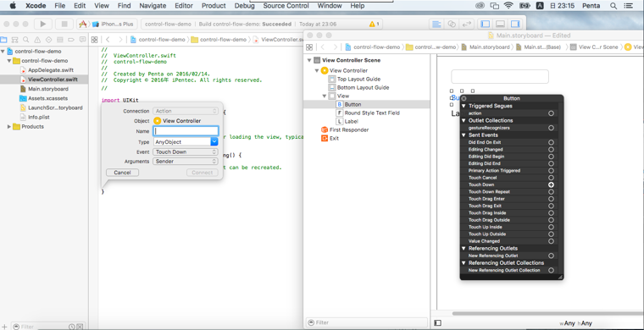Screen dimensions: 644x330
Task: Expand the Products folder
Action: (9, 127)
